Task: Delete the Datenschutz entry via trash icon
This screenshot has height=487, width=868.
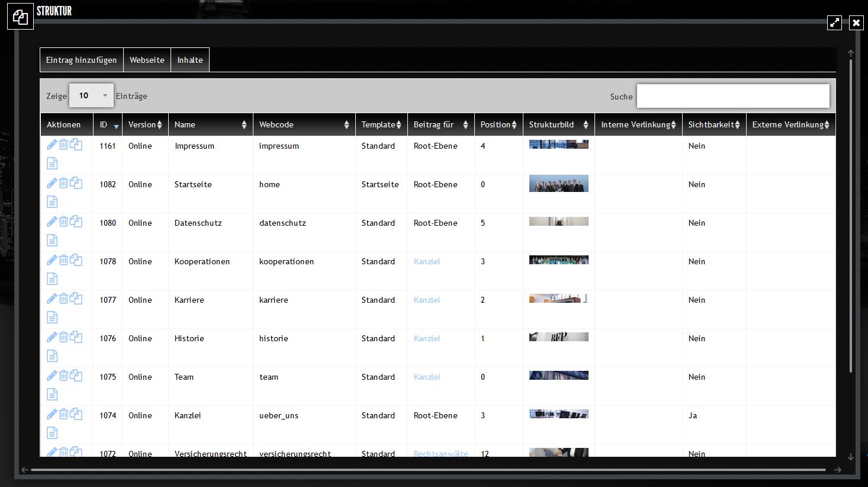Action: (63, 222)
